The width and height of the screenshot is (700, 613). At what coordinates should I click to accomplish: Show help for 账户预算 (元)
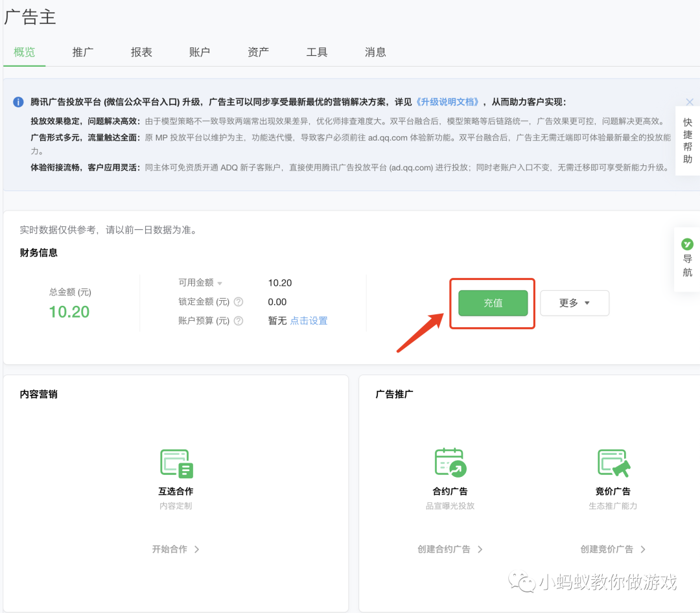(x=239, y=321)
